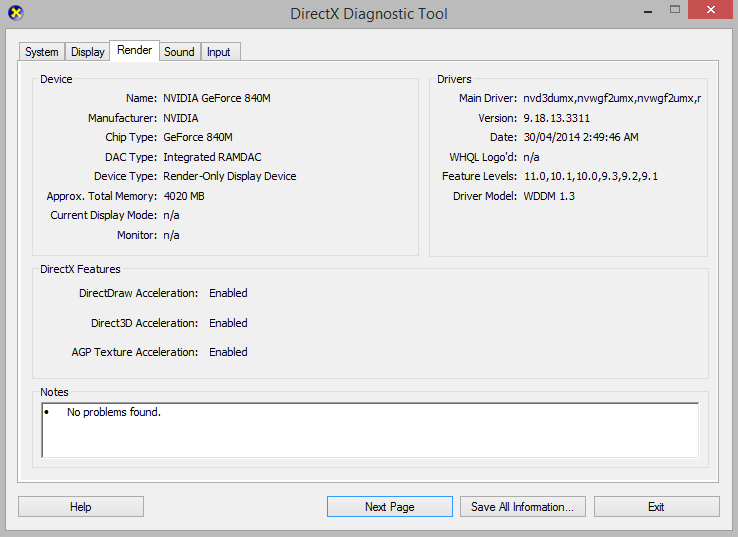Click WHQL Logo'd 'n/a' value
This screenshot has width=738, height=537.
[x=531, y=157]
